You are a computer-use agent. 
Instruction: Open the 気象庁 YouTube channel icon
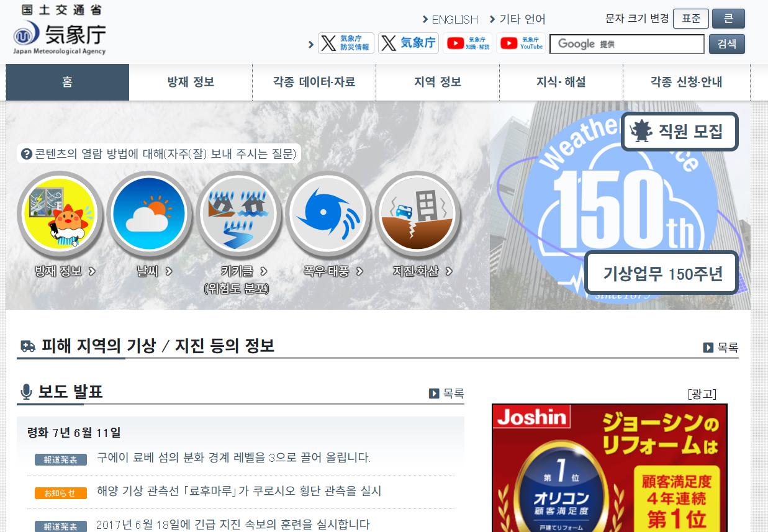tap(521, 43)
